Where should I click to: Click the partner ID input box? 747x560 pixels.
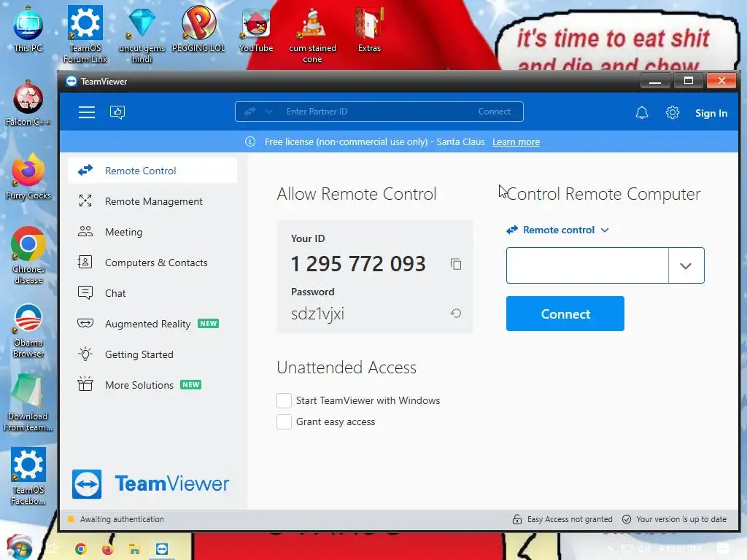tap(587, 265)
